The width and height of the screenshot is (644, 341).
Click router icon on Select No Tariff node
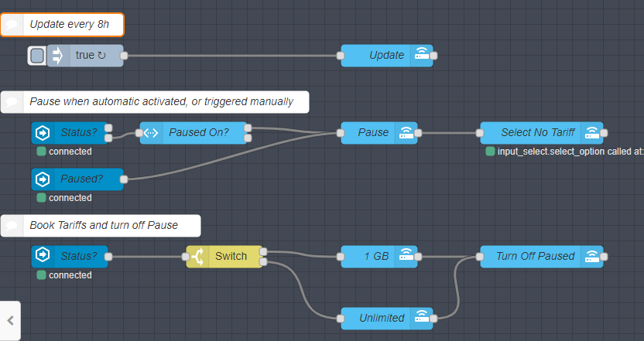tap(592, 132)
